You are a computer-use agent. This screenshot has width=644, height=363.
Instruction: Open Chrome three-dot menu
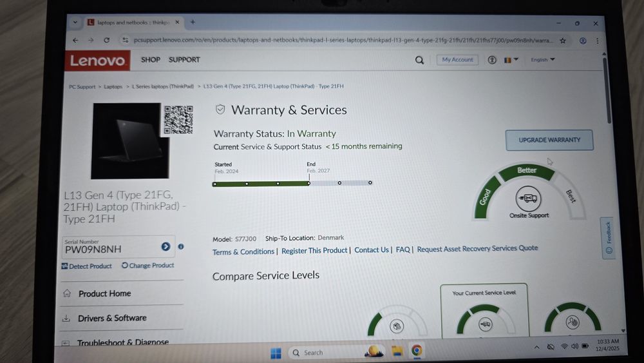point(597,40)
